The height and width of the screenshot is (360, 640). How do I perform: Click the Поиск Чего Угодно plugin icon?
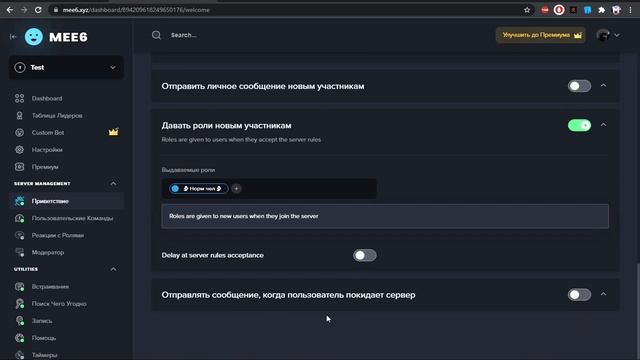(19, 304)
